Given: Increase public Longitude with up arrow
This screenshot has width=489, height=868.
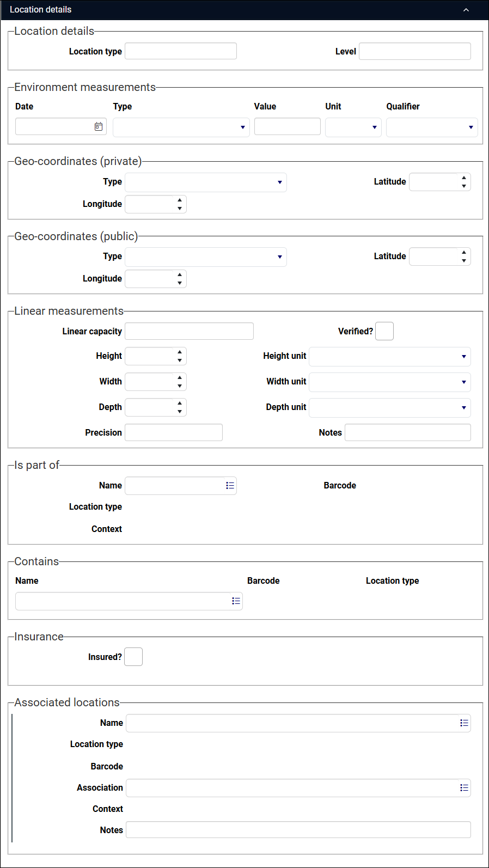Looking at the screenshot, I should (180, 274).
